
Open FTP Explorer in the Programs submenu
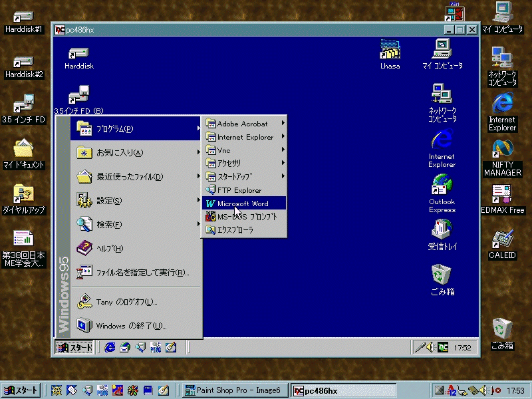pos(244,190)
